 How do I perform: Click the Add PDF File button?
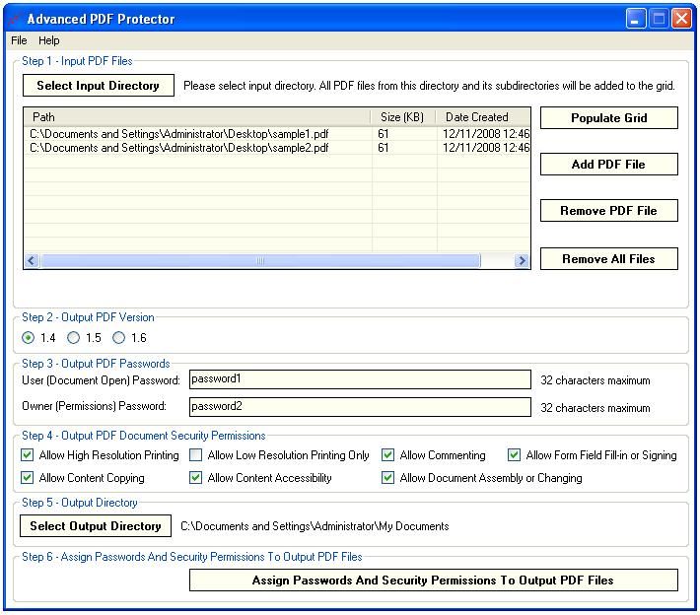click(608, 165)
